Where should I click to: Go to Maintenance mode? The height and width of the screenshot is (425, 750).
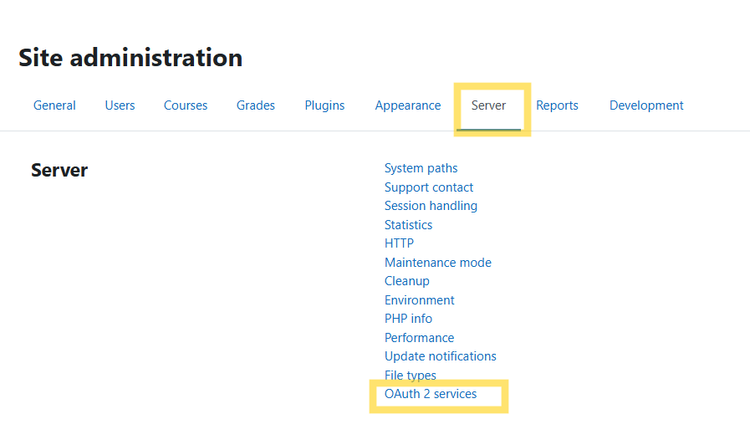[438, 262]
